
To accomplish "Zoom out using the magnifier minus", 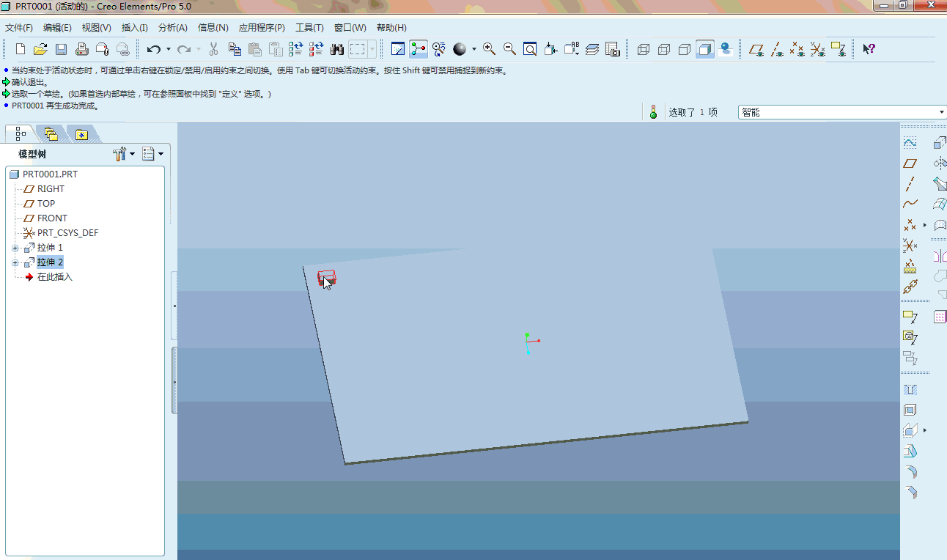I will coord(509,49).
